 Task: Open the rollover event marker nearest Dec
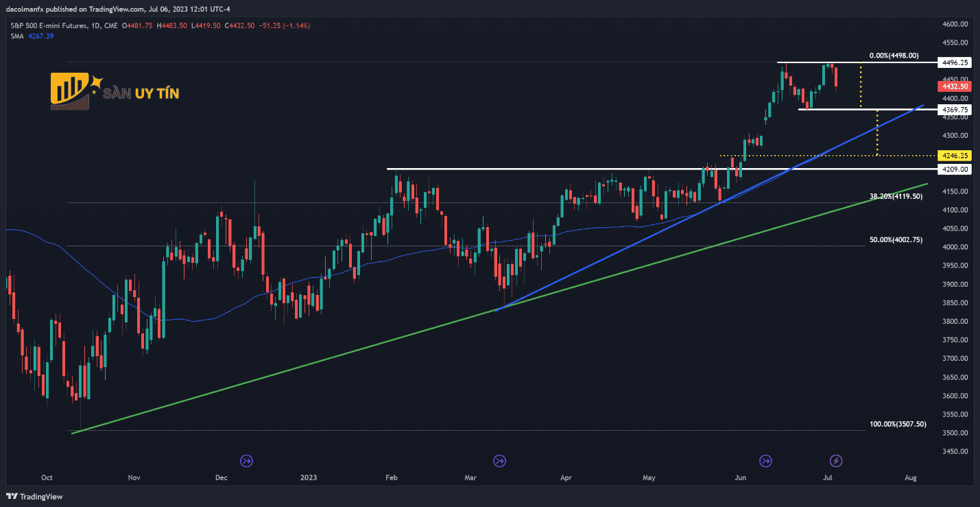pos(246,460)
